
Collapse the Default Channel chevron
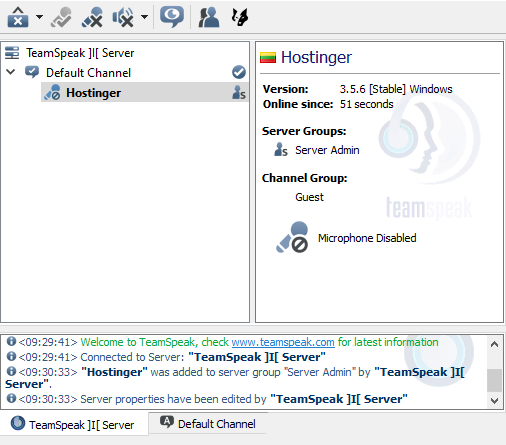coord(11,72)
